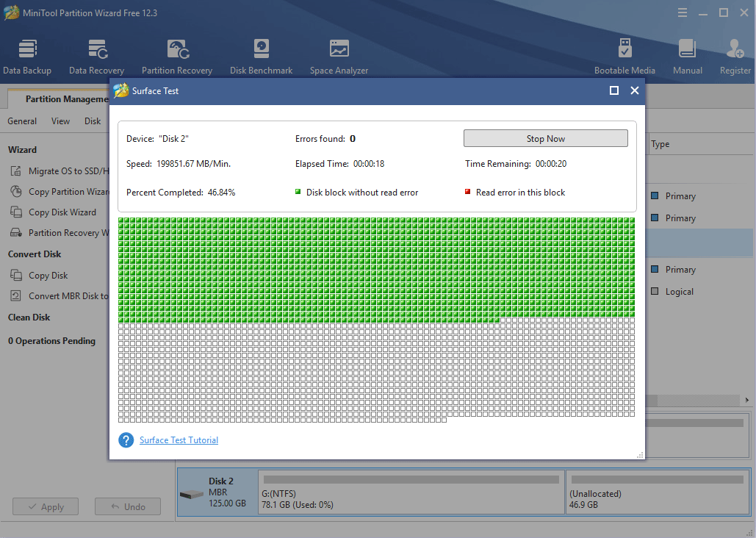Click the Partition Recovery Wizard sidebar icon

(x=16, y=232)
